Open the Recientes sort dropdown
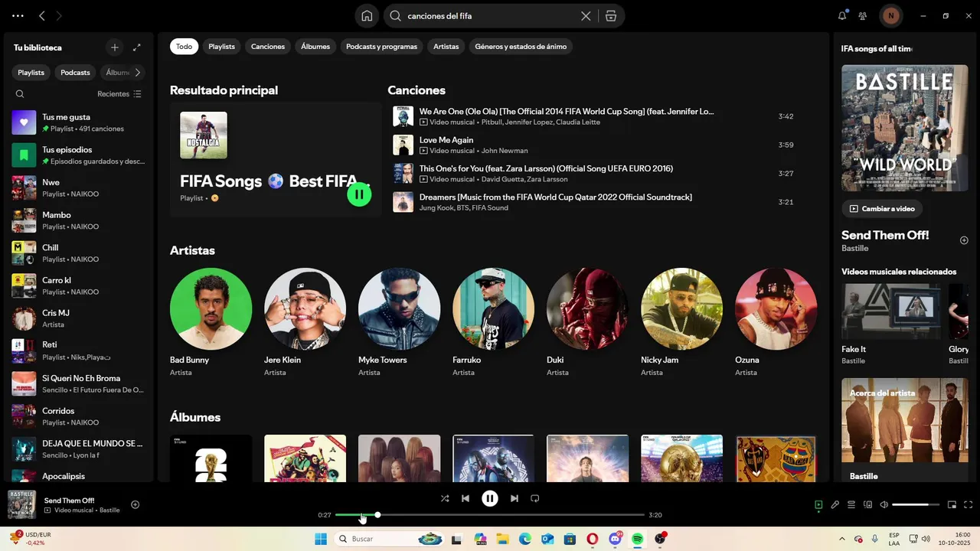 (119, 94)
